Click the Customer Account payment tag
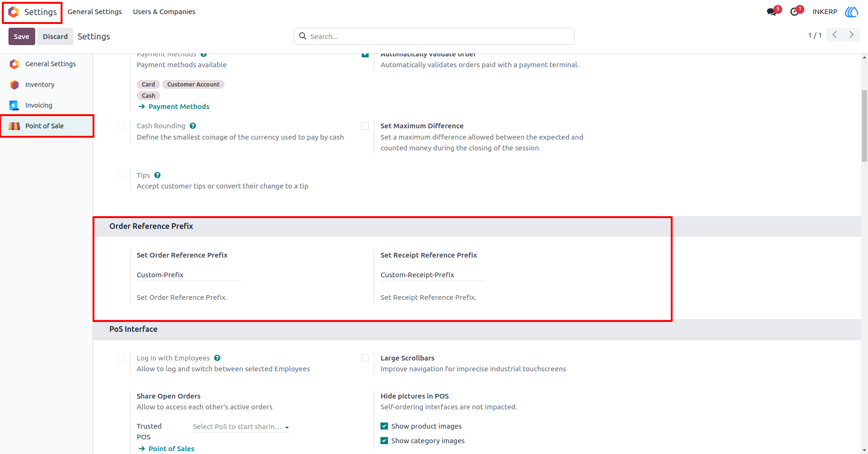 click(x=193, y=85)
